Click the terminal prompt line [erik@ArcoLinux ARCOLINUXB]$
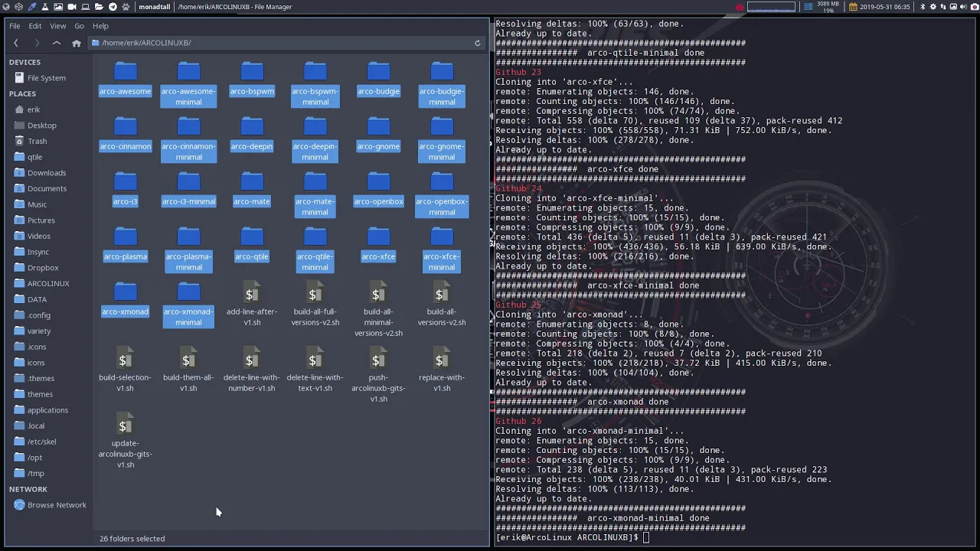 (x=567, y=537)
